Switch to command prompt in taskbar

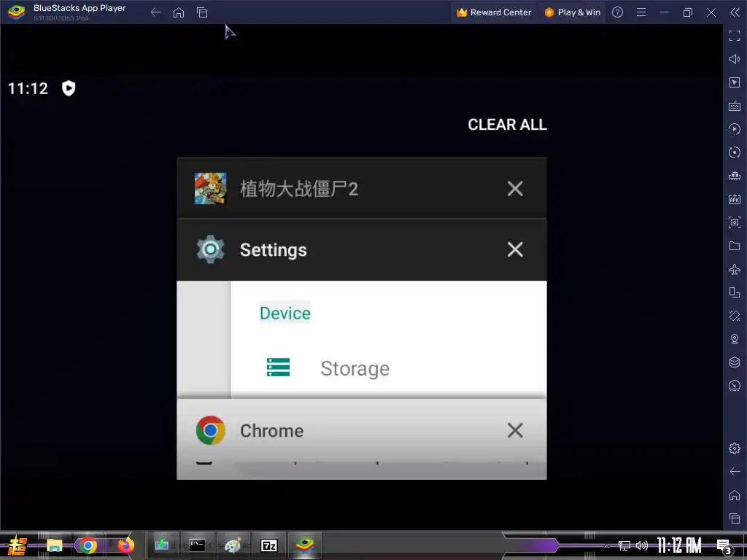click(197, 545)
